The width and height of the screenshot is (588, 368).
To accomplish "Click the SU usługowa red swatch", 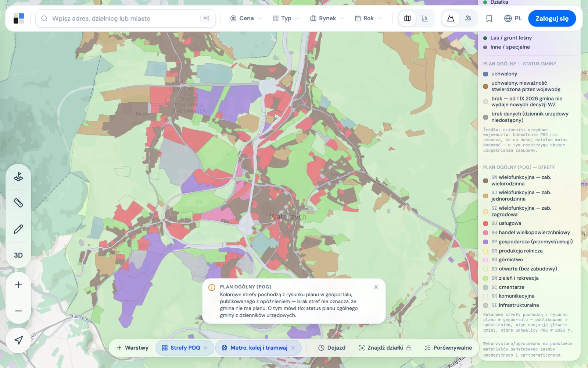I will tap(485, 223).
